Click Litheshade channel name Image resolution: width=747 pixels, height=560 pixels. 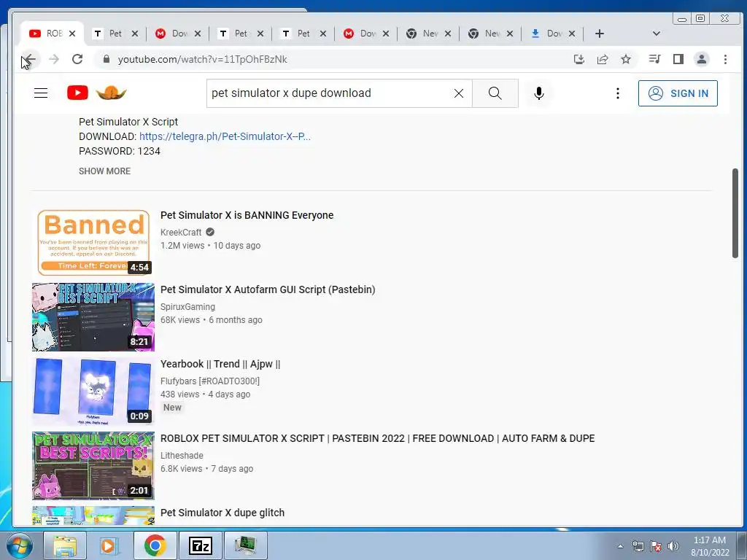coord(182,455)
